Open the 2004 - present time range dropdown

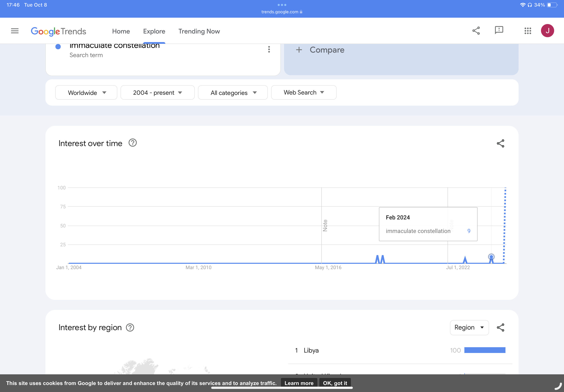(157, 93)
